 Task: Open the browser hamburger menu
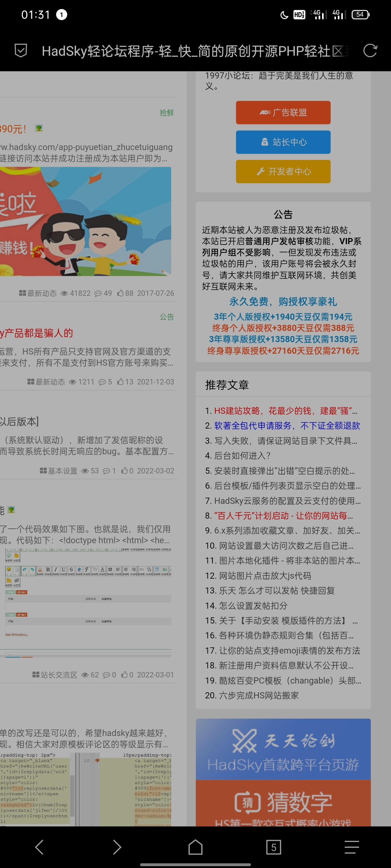click(352, 847)
